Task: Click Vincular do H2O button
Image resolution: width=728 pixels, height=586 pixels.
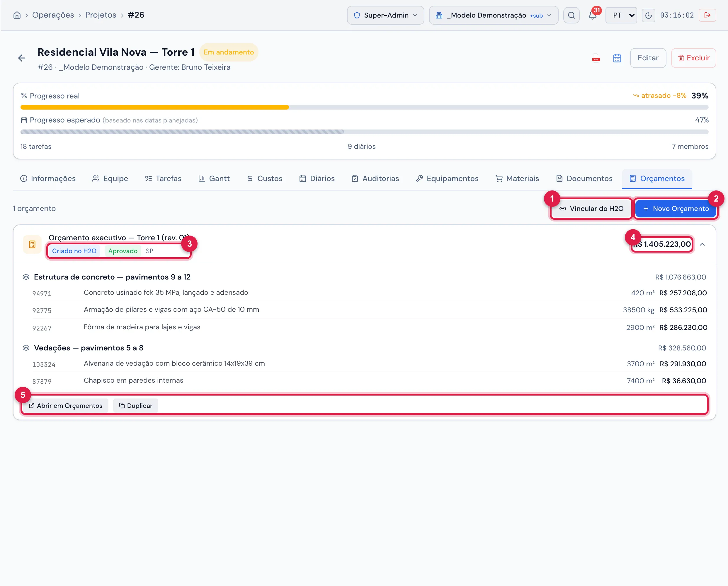Action: [x=591, y=209]
